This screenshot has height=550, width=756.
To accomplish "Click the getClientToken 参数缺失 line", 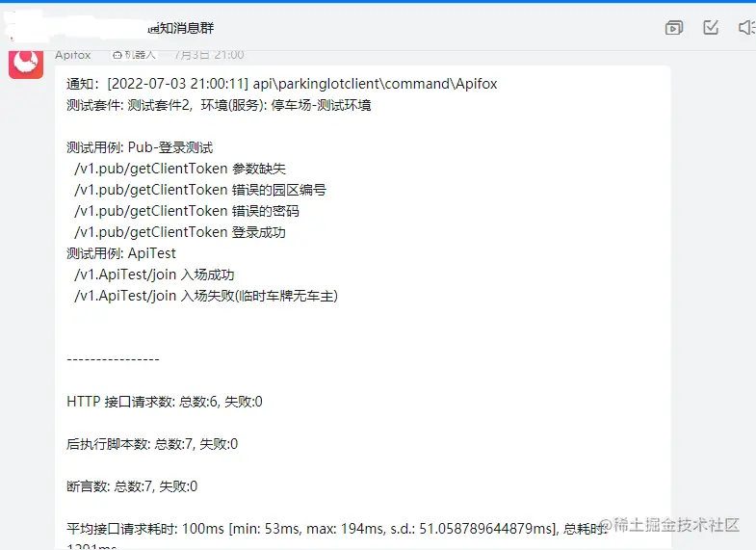I will [180, 169].
